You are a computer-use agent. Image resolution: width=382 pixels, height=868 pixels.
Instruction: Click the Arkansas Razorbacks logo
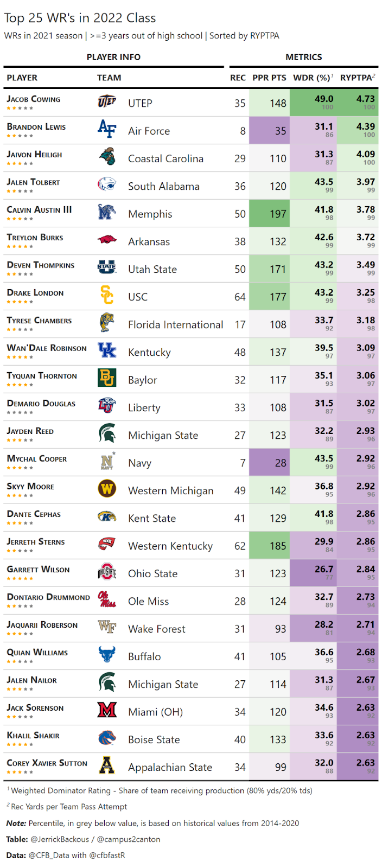107,240
